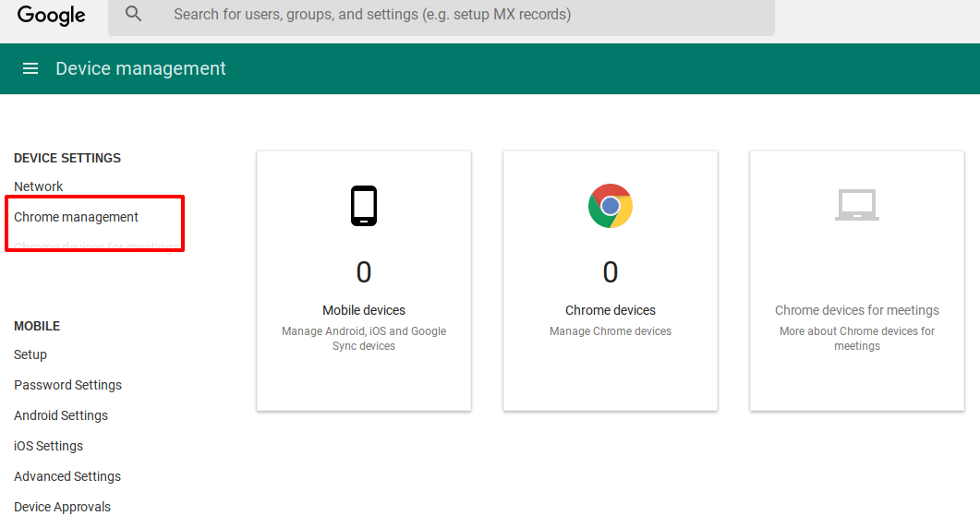Click the DEVICE SETTINGS heading
Viewport: 980px width, 516px height.
(x=67, y=158)
